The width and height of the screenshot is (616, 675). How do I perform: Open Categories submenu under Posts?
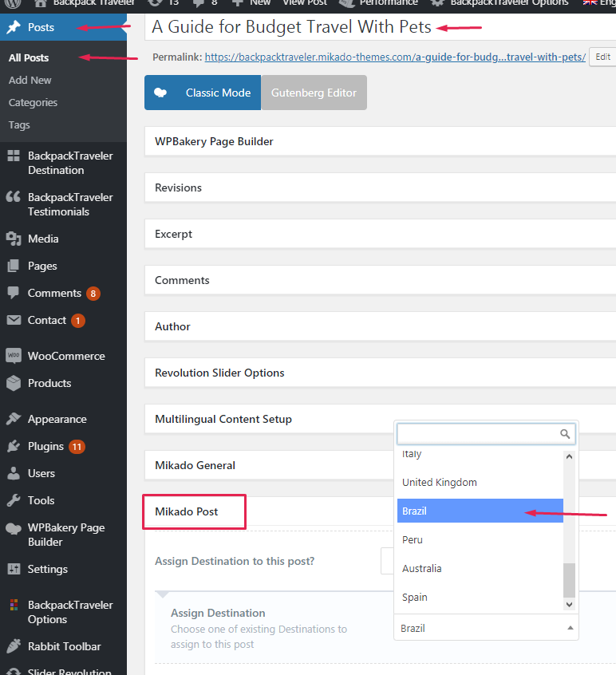33,102
